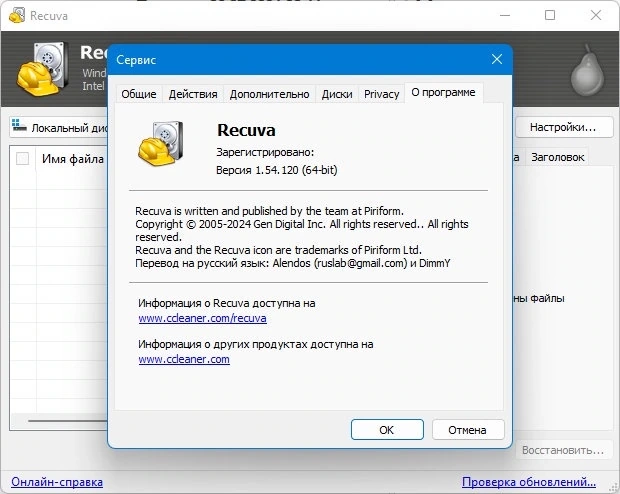Click the Copyright 2005-2024 Gen Digital line
Viewport: 620px width, 494px height.
[302, 224]
